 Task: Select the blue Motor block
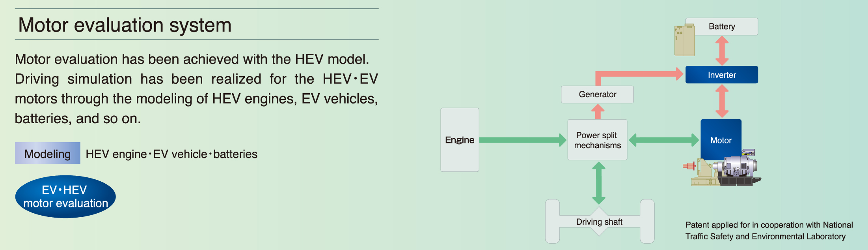point(721,140)
